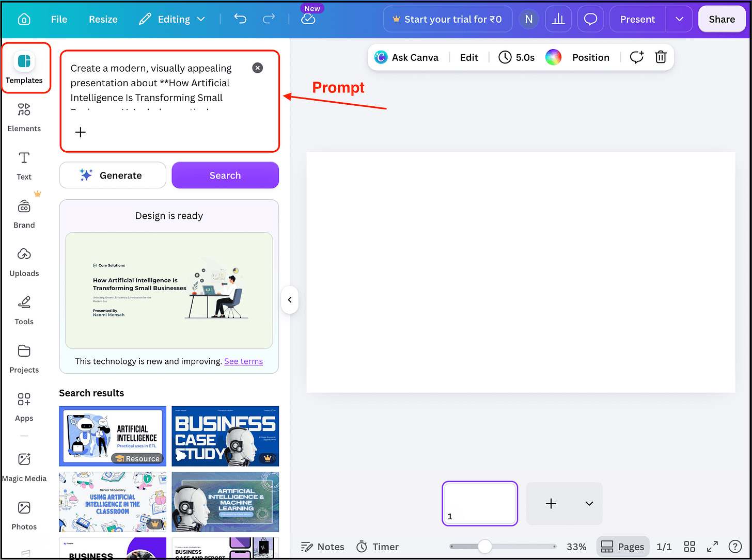Image resolution: width=752 pixels, height=560 pixels.
Task: Undo the last action
Action: [x=240, y=19]
